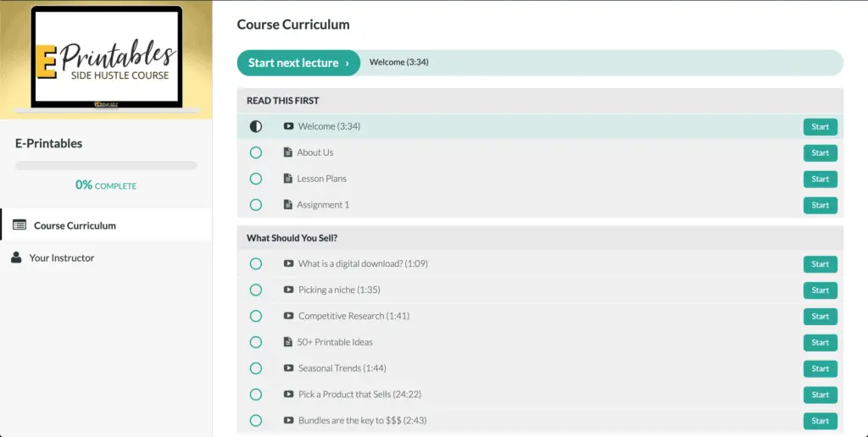
Task: Click the Course Curriculum list icon in sidebar
Action: pyautogui.click(x=19, y=225)
